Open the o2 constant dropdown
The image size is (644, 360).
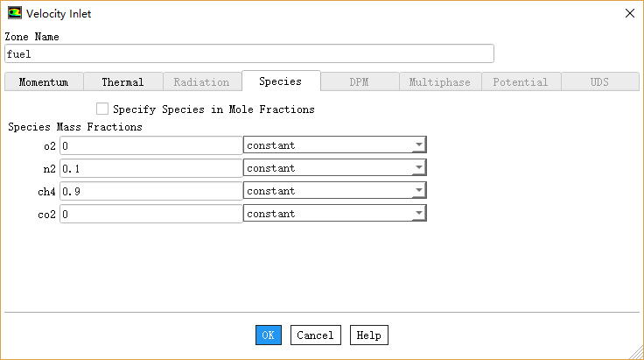[419, 145]
